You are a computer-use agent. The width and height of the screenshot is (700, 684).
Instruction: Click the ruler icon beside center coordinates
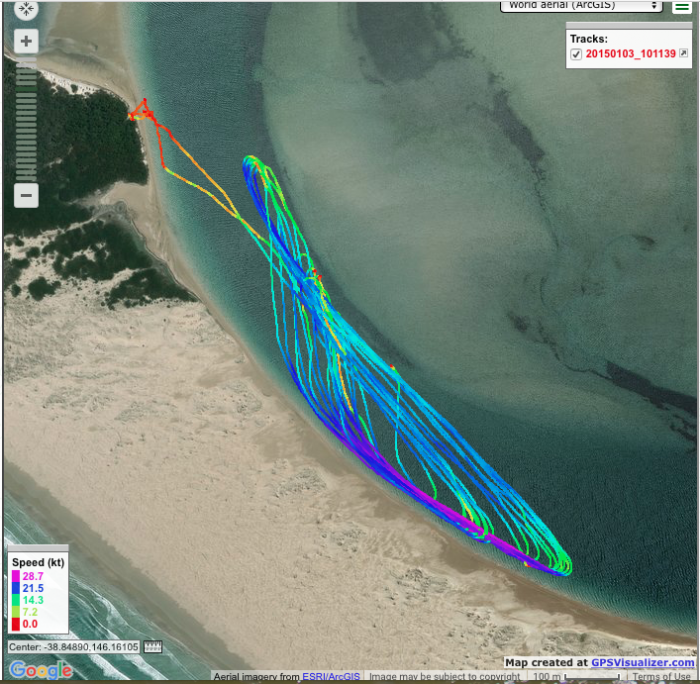click(153, 647)
